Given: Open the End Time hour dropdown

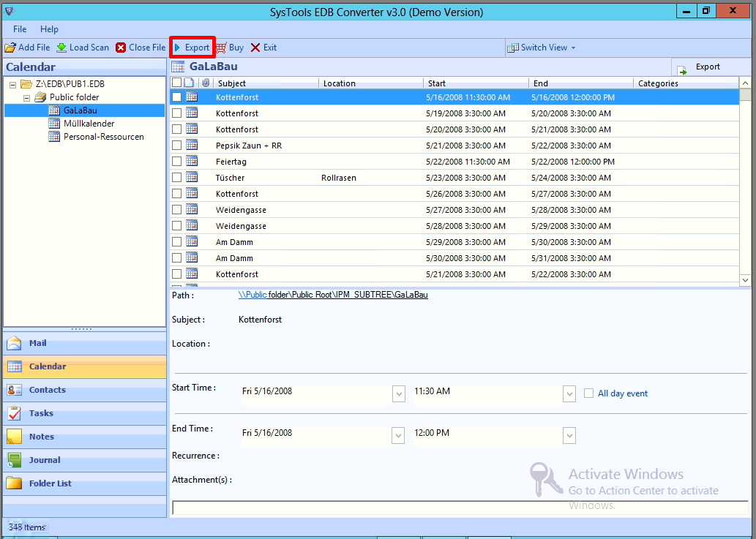Looking at the screenshot, I should tap(569, 435).
